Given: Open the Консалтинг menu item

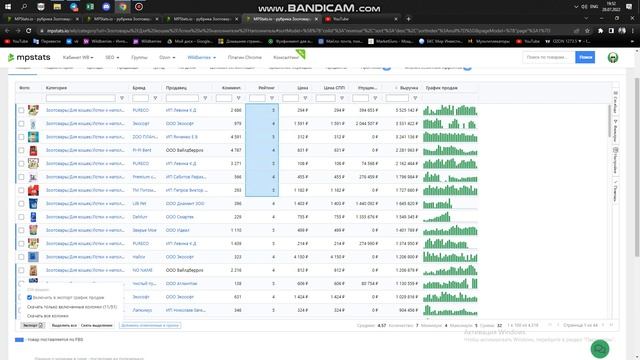Looking at the screenshot, I should pyautogui.click(x=286, y=58).
